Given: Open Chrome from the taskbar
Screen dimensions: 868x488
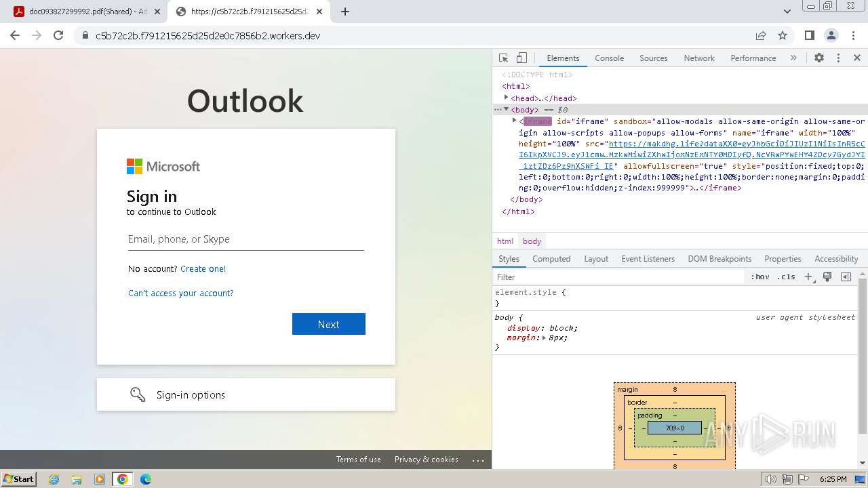Looking at the screenshot, I should coord(123,479).
